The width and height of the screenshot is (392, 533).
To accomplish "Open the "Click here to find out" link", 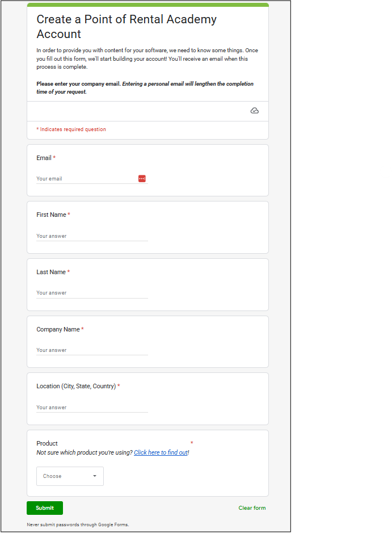I will click(161, 453).
